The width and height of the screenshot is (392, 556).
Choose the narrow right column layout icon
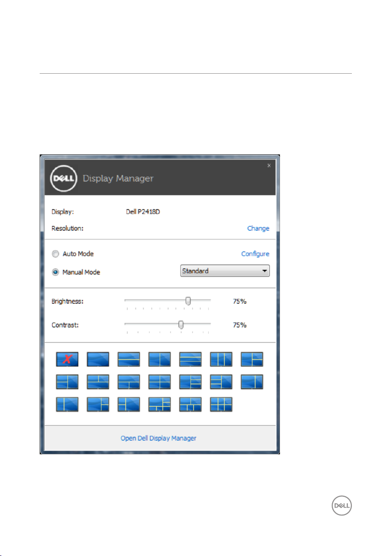[252, 381]
